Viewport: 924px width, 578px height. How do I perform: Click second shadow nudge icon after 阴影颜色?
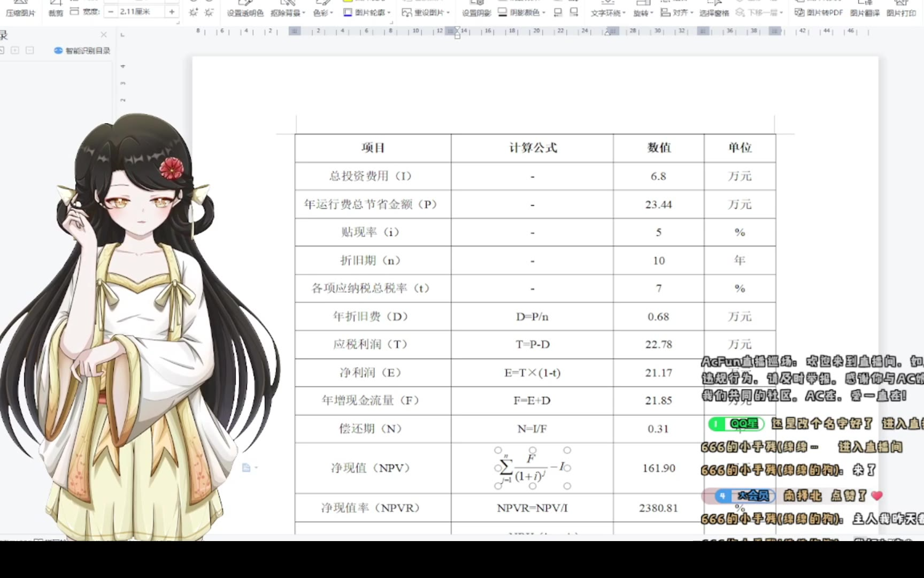(x=574, y=12)
